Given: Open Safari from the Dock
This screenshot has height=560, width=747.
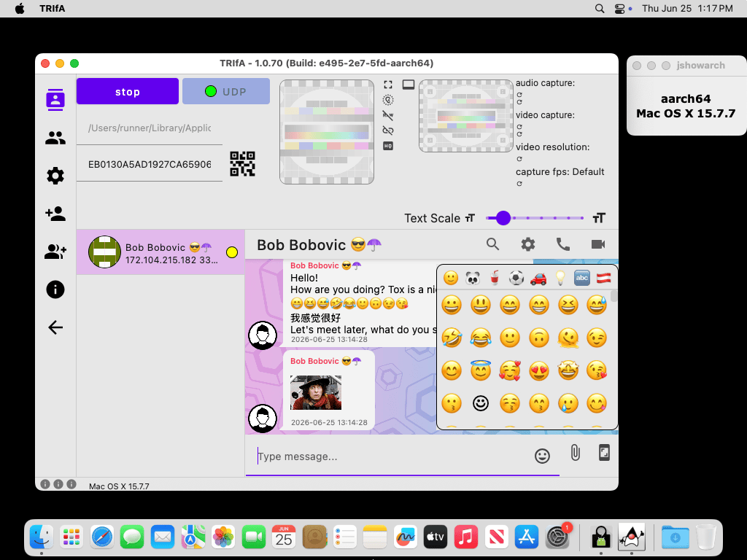Looking at the screenshot, I should tap(102, 537).
